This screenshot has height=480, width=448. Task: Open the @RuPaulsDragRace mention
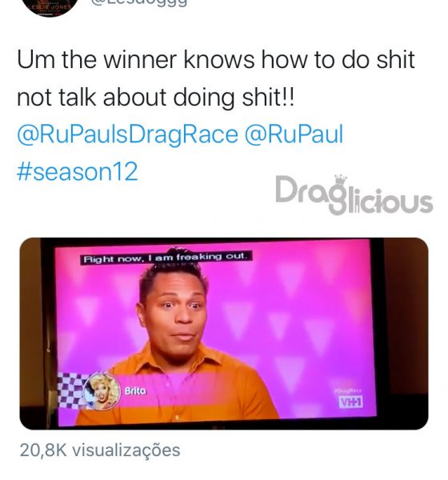[127, 134]
